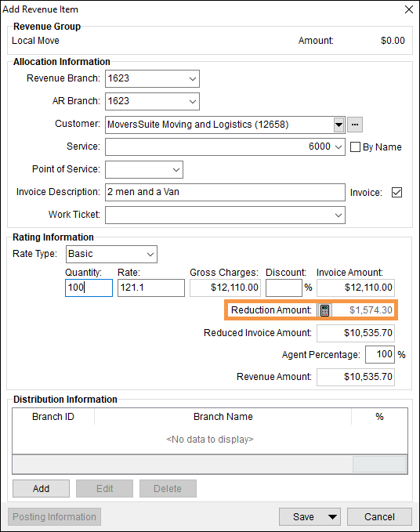
Task: Click the '$0.00' amount value
Action: (x=393, y=41)
